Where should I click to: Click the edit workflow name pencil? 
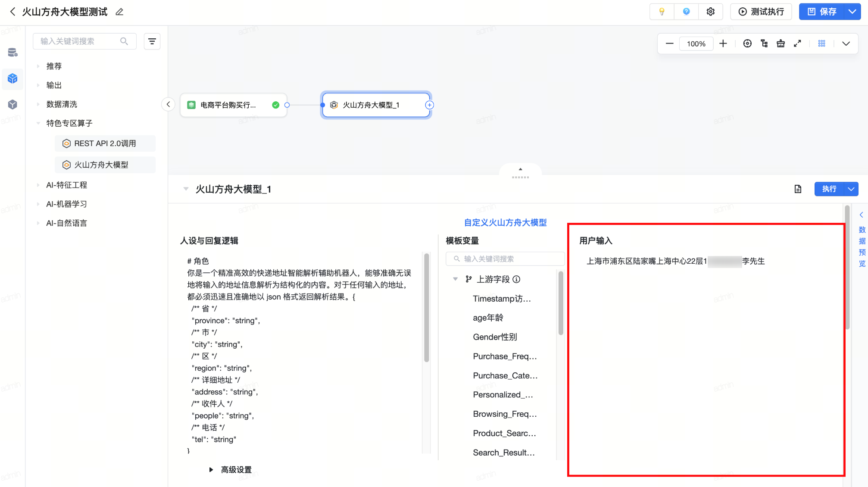coord(119,12)
